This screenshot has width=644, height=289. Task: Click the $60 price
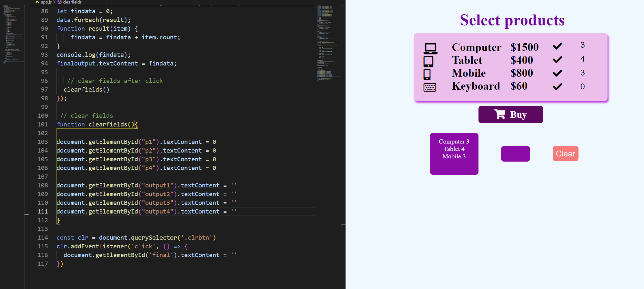[x=519, y=86]
